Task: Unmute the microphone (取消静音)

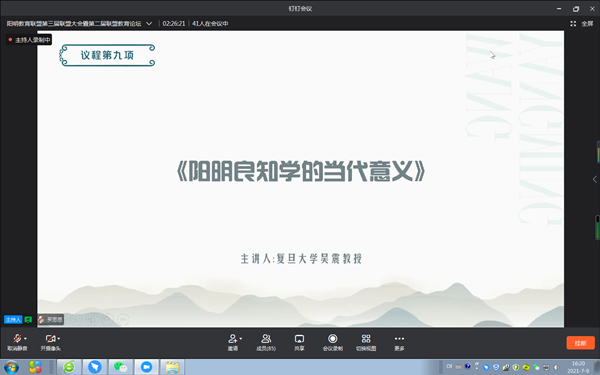Action: pos(17,342)
